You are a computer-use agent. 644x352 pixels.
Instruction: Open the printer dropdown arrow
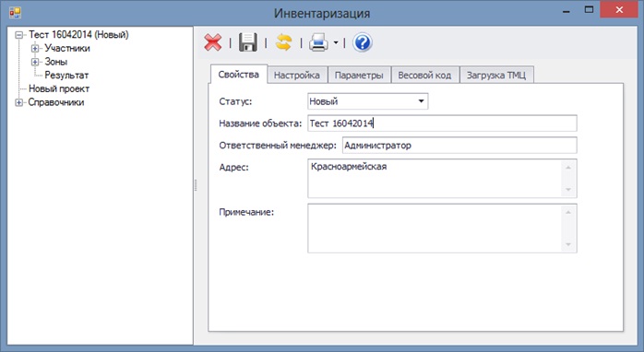[336, 42]
